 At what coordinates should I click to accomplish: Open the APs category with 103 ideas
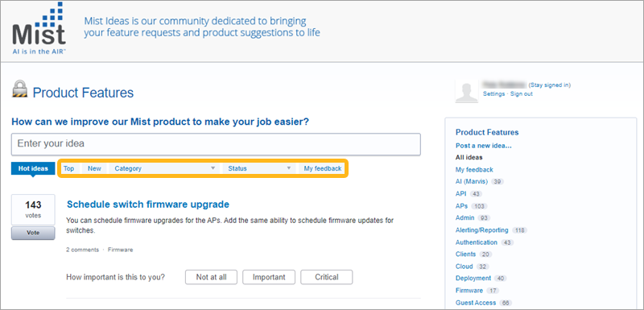(461, 205)
